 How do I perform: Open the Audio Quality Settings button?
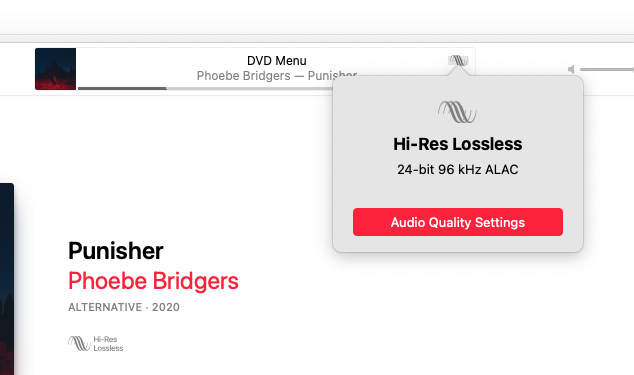tap(458, 222)
